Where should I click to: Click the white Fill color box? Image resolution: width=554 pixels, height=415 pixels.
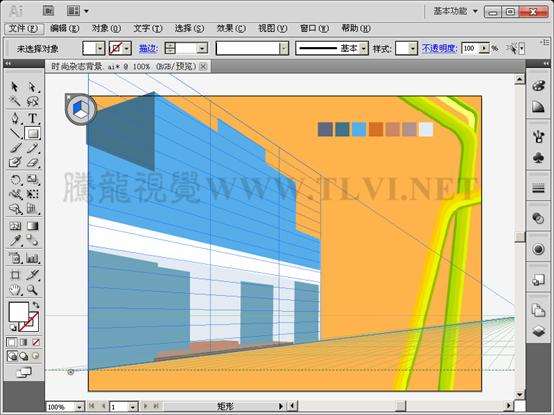click(18, 312)
